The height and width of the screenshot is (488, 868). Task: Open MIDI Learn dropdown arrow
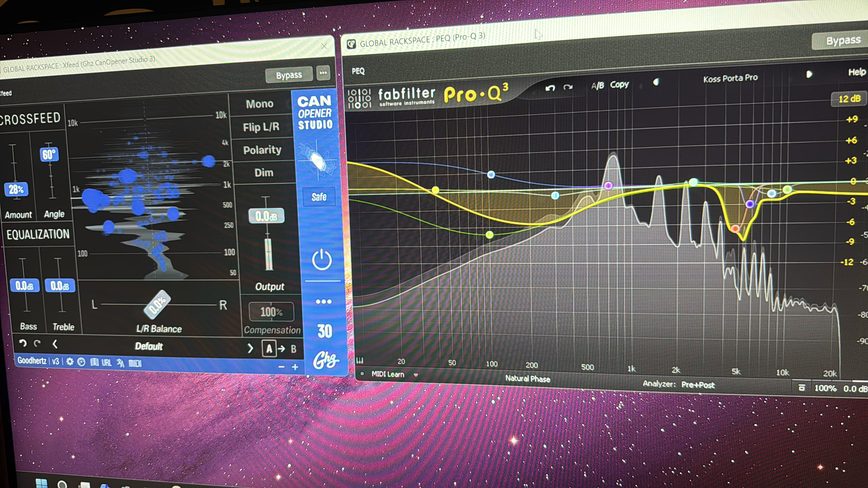point(416,375)
